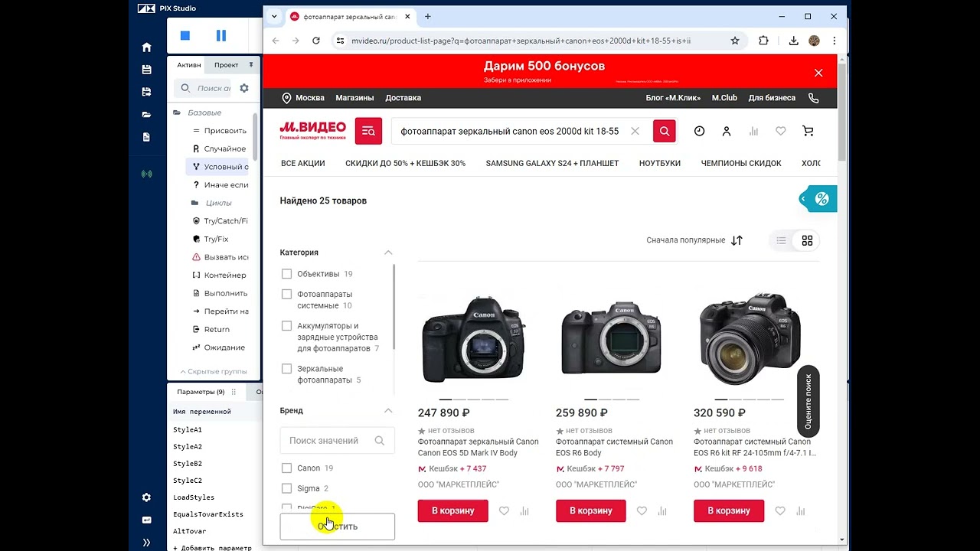Viewport: 980px width, 551px height.
Task: Switch to the grid view layout
Action: point(807,240)
